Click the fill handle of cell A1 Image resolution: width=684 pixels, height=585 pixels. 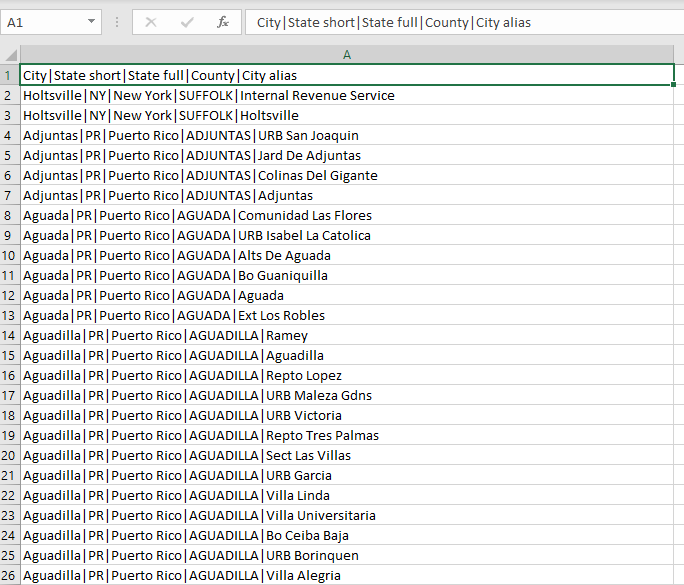tap(674, 85)
